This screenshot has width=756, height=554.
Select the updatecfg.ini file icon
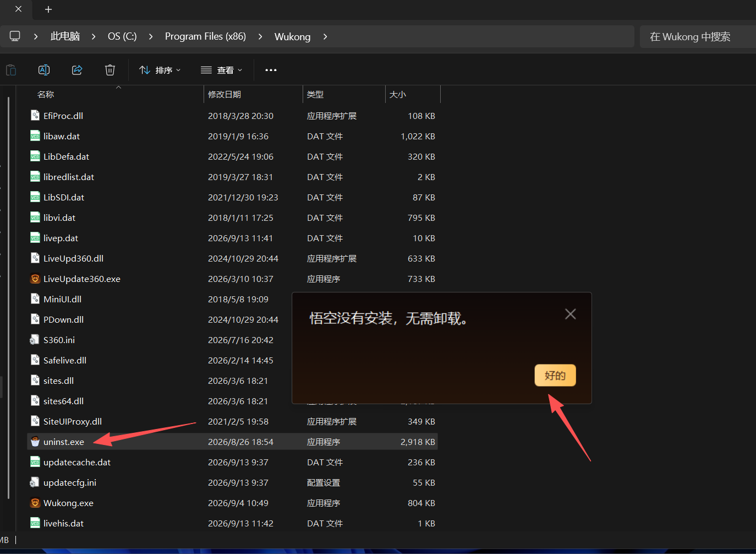point(35,482)
